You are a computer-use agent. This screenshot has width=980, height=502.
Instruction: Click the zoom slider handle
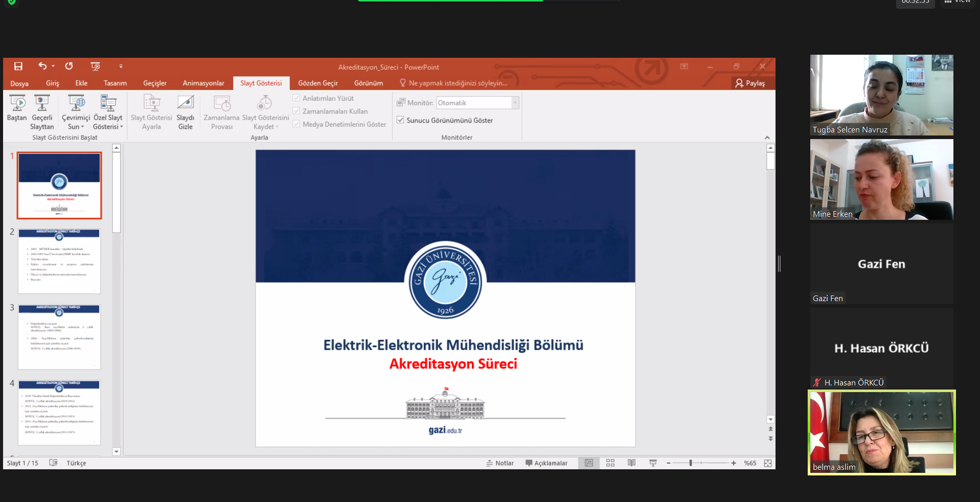tap(691, 463)
